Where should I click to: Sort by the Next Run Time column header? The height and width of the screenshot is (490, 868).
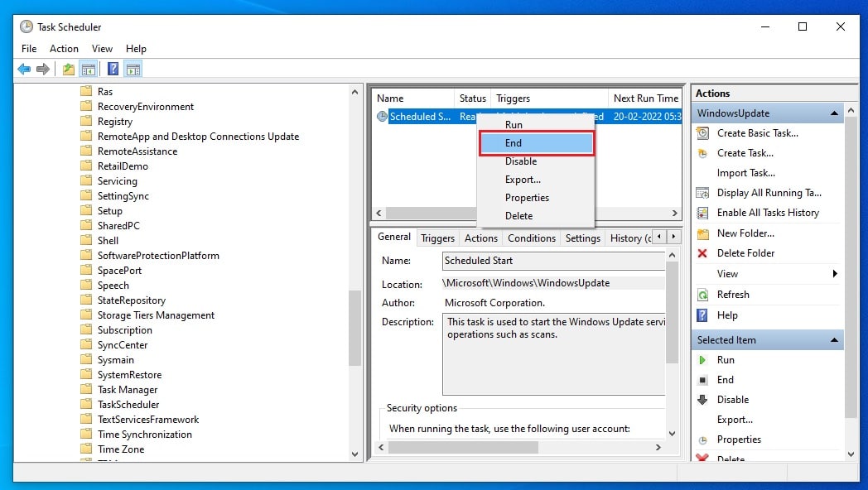[645, 98]
